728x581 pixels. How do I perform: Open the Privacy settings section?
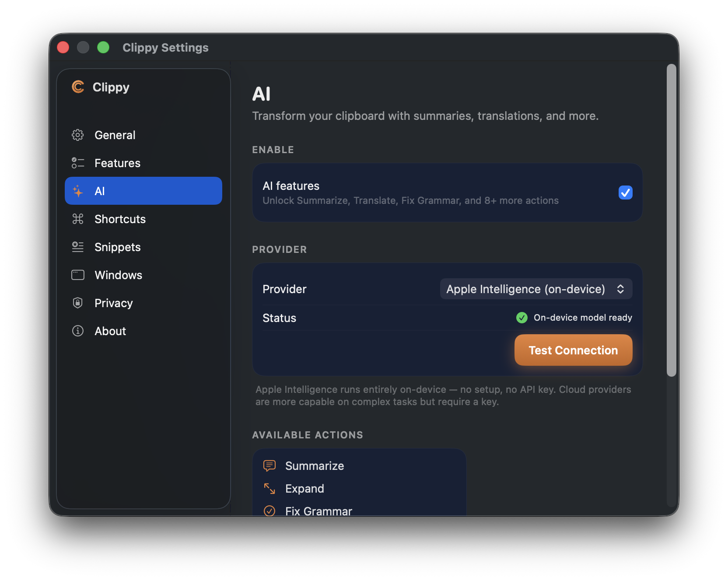click(x=143, y=303)
